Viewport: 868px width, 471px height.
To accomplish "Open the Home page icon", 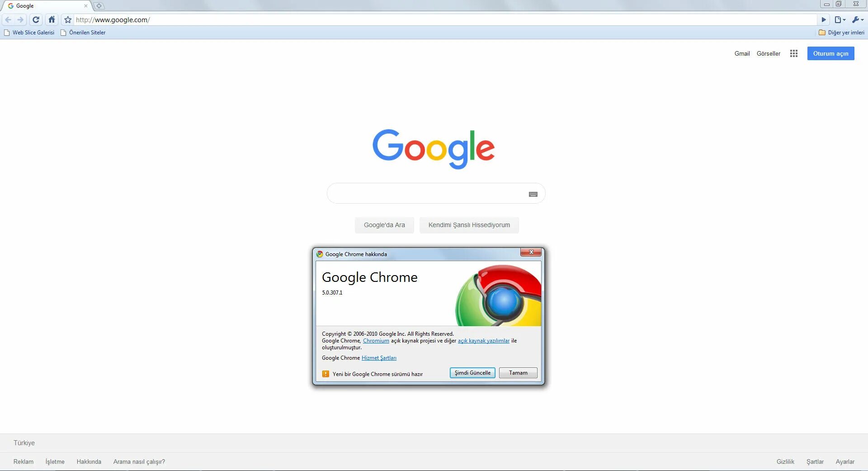I will tap(52, 20).
